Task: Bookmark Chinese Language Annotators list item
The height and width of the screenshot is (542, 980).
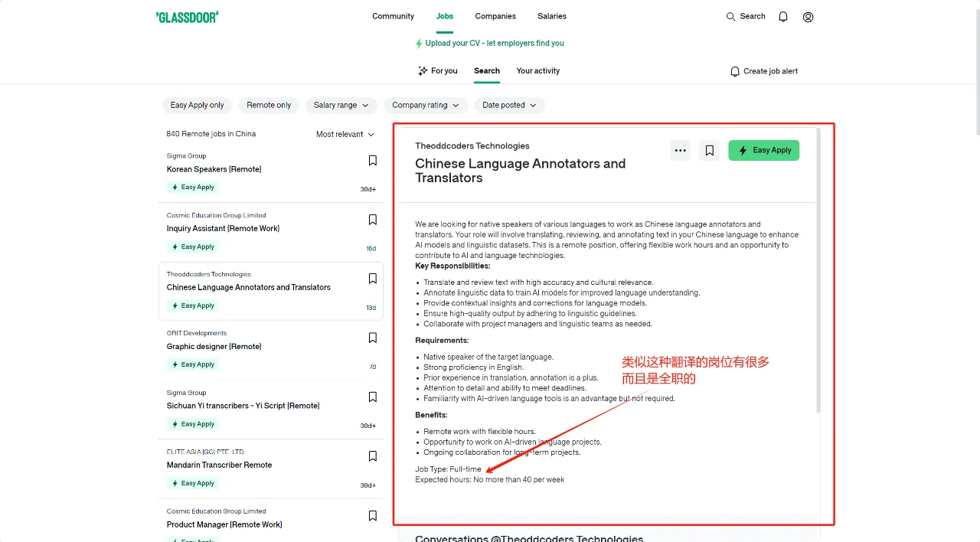Action: point(373,279)
